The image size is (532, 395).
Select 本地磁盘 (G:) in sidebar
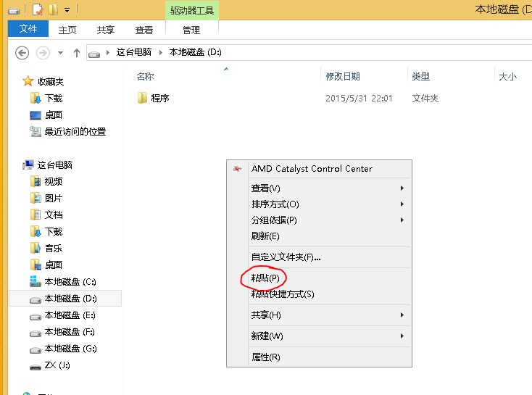64,349
